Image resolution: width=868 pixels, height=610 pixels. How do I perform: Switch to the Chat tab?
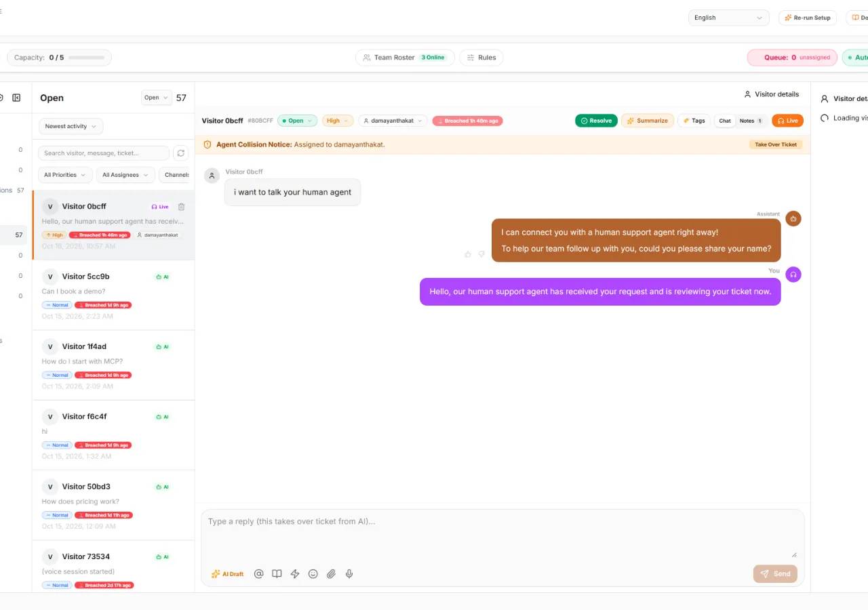(725, 121)
